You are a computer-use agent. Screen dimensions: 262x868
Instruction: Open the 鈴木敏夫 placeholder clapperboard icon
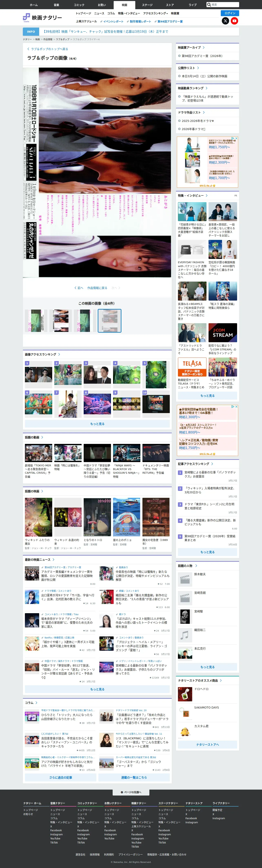coord(185,579)
